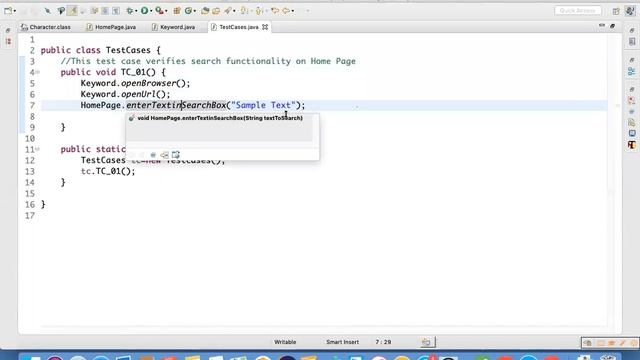Click the New Java Class green icon
Viewport: 640px width, 360px height.
click(x=188, y=11)
